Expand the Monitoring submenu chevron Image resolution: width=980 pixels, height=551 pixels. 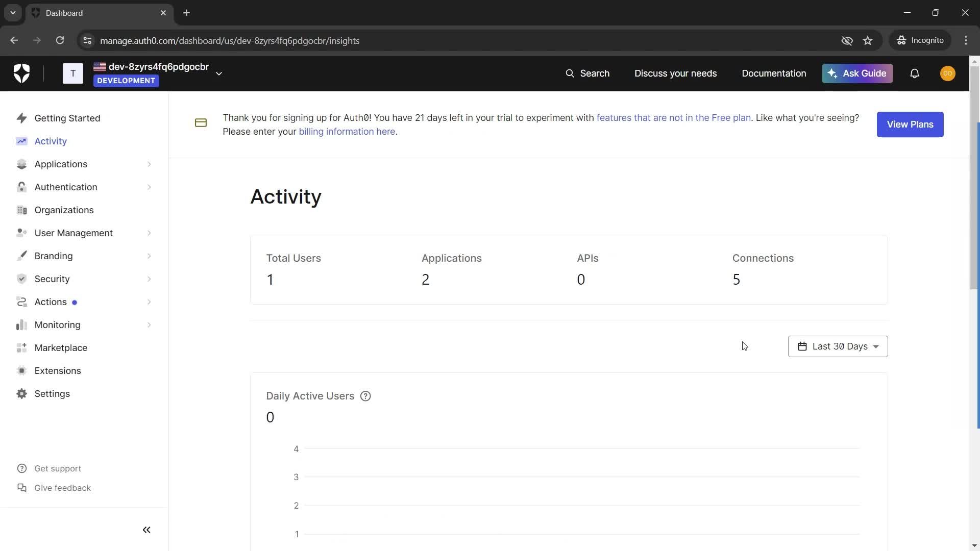click(149, 324)
